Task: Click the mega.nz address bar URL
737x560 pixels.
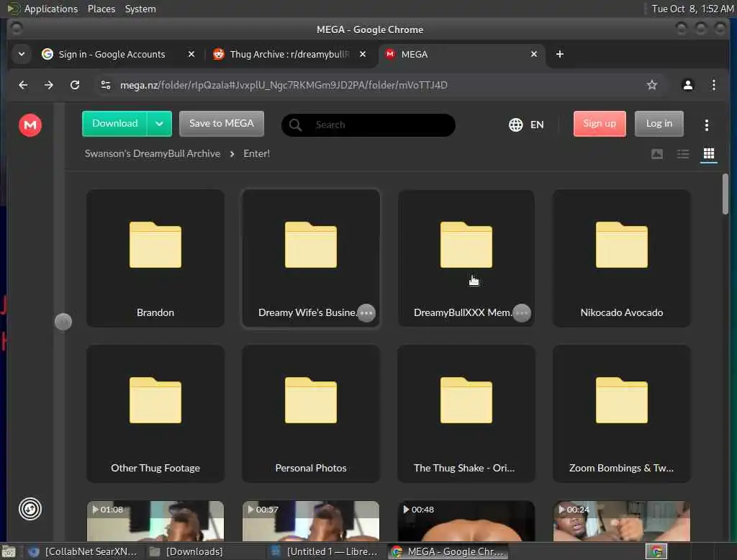Action: pos(284,85)
